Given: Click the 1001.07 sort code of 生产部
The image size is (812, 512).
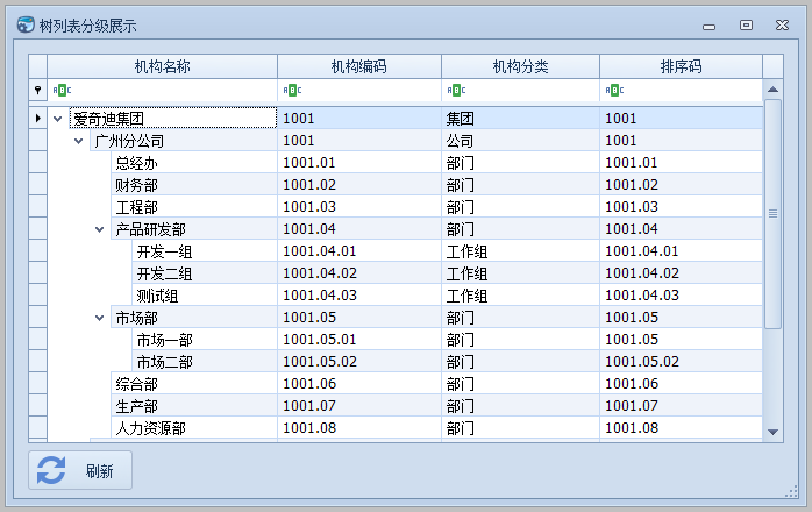Looking at the screenshot, I should click(681, 406).
